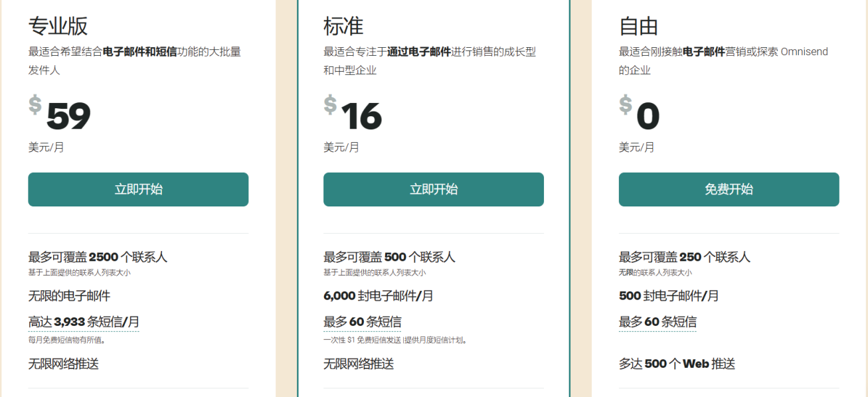Click 最多可覆盖 250 个联系人 feature text
The image size is (868, 397).
coord(684,257)
